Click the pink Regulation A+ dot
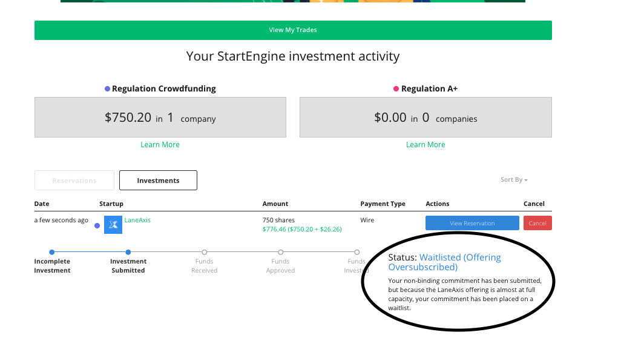The height and width of the screenshot is (352, 644). [396, 89]
